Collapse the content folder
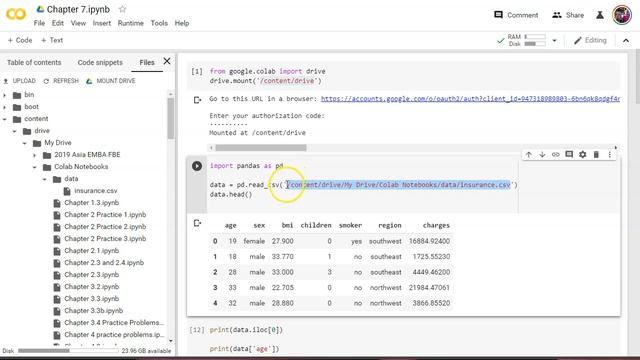The width and height of the screenshot is (640, 360). point(4,119)
